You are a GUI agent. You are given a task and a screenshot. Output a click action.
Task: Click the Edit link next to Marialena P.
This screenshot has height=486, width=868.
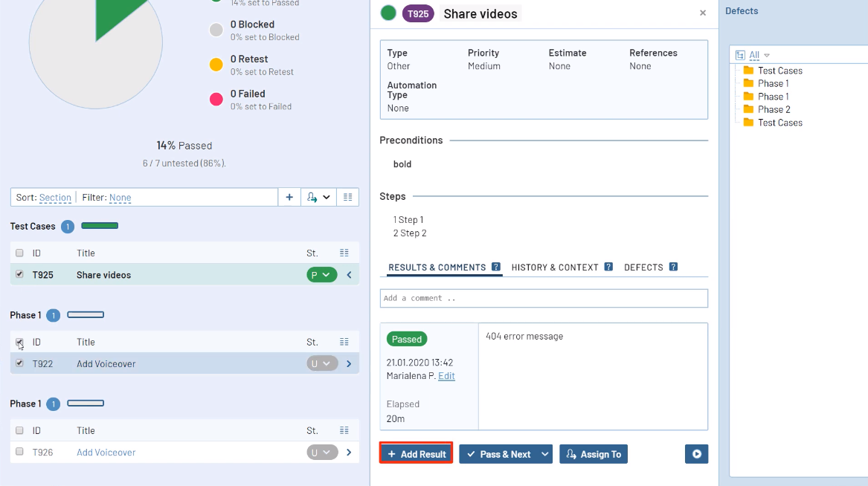[x=446, y=376]
